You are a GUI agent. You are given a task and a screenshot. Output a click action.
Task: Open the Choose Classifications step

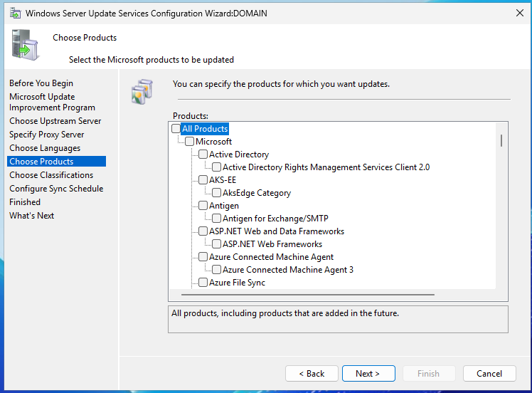[51, 175]
